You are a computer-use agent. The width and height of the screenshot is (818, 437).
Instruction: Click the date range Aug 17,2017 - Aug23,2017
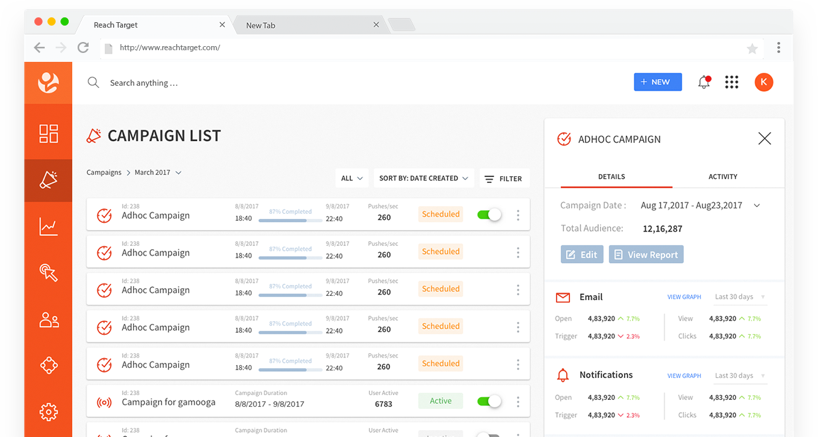691,205
